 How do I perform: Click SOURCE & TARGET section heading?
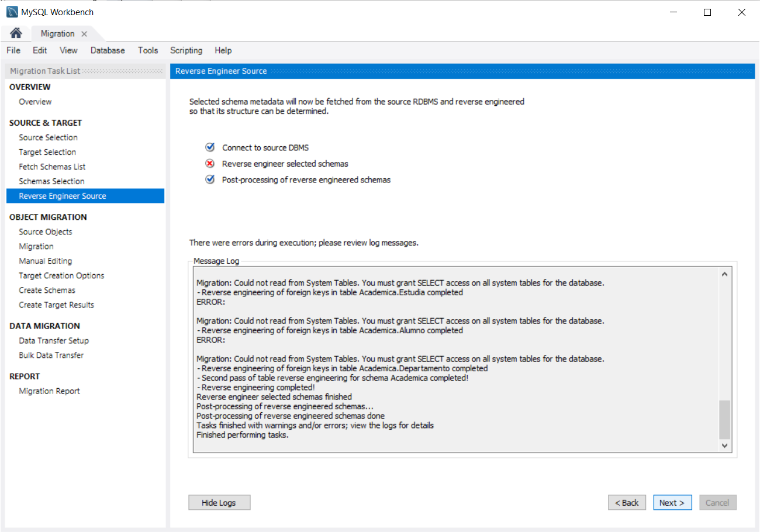[x=46, y=123]
